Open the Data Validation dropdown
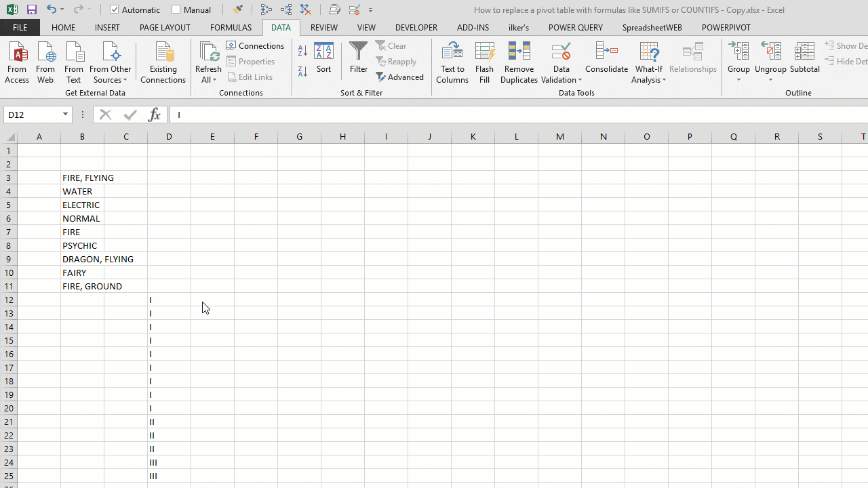The image size is (868, 488). point(561,61)
